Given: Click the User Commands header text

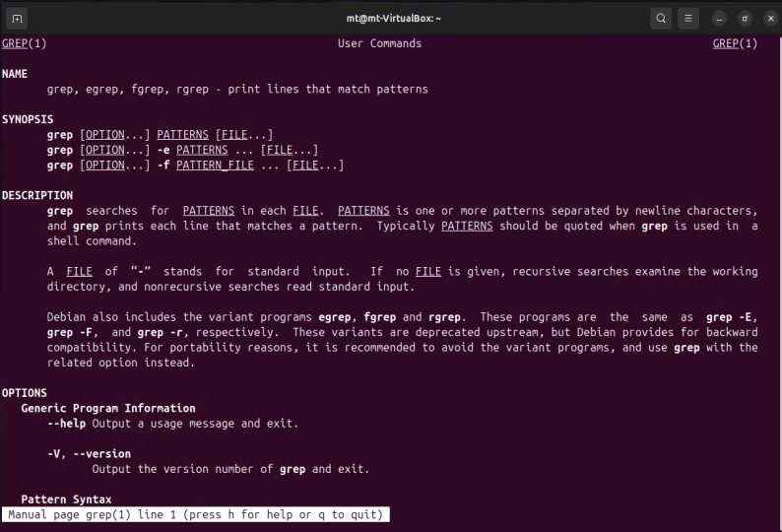Looking at the screenshot, I should (x=379, y=43).
